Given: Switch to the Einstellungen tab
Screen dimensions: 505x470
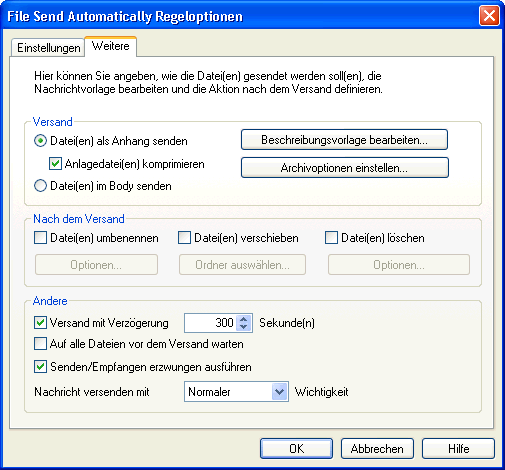Looking at the screenshot, I should 48,48.
